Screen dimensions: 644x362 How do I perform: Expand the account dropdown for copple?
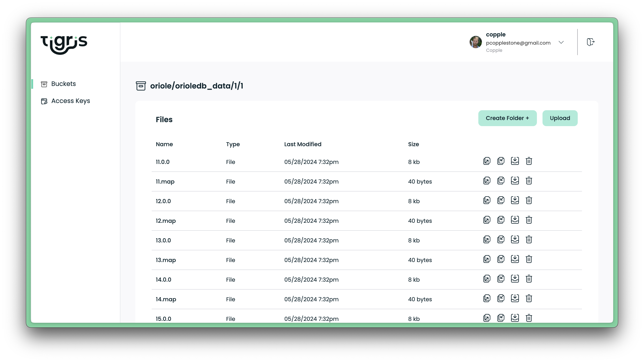pos(561,42)
